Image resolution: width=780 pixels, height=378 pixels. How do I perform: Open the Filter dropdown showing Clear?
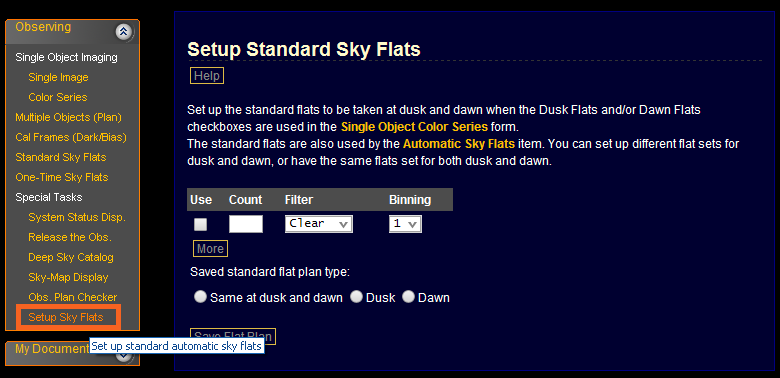pyautogui.click(x=319, y=224)
